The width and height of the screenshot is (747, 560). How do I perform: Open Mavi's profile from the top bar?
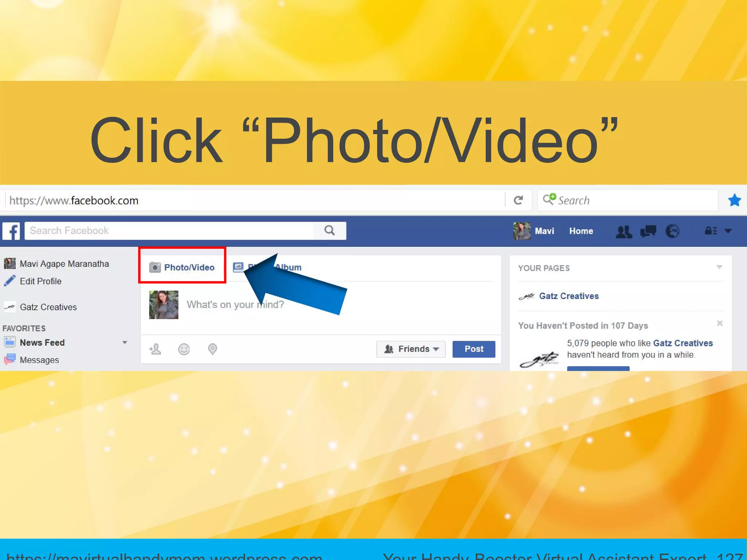[544, 231]
